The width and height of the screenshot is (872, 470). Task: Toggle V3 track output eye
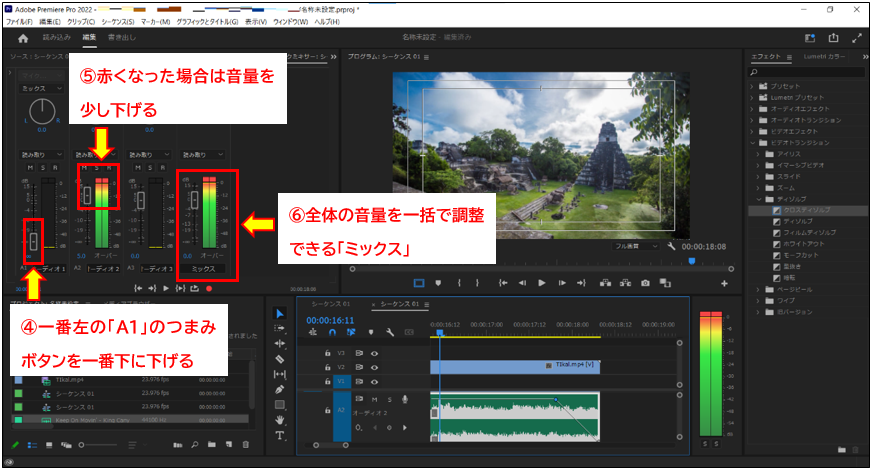click(x=374, y=353)
